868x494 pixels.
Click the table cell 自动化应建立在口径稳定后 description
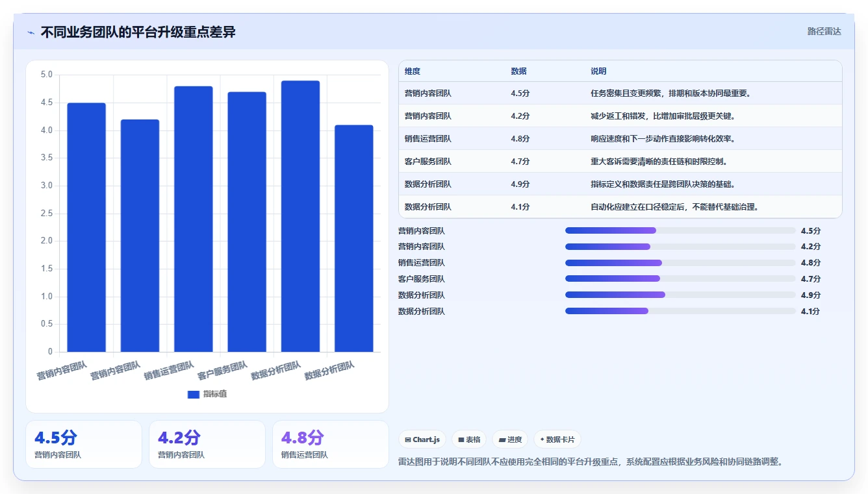pyautogui.click(x=675, y=207)
